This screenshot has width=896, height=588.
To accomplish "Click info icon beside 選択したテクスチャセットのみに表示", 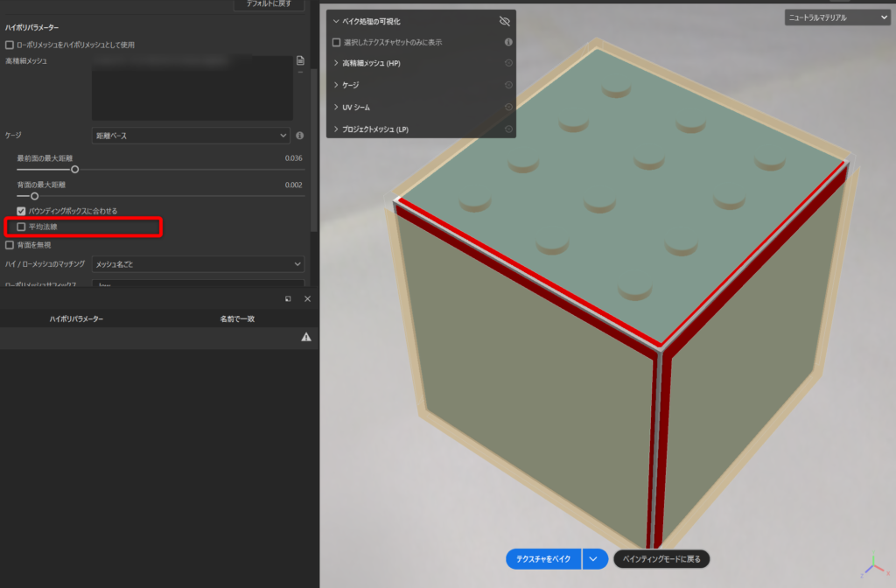I will coord(508,42).
